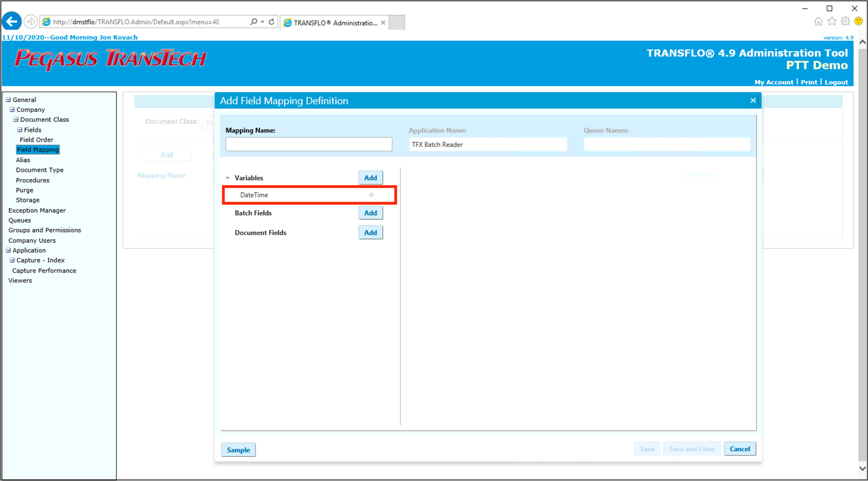Cancel the field mapping dialog
Screen dimensions: 868x481
click(x=740, y=449)
